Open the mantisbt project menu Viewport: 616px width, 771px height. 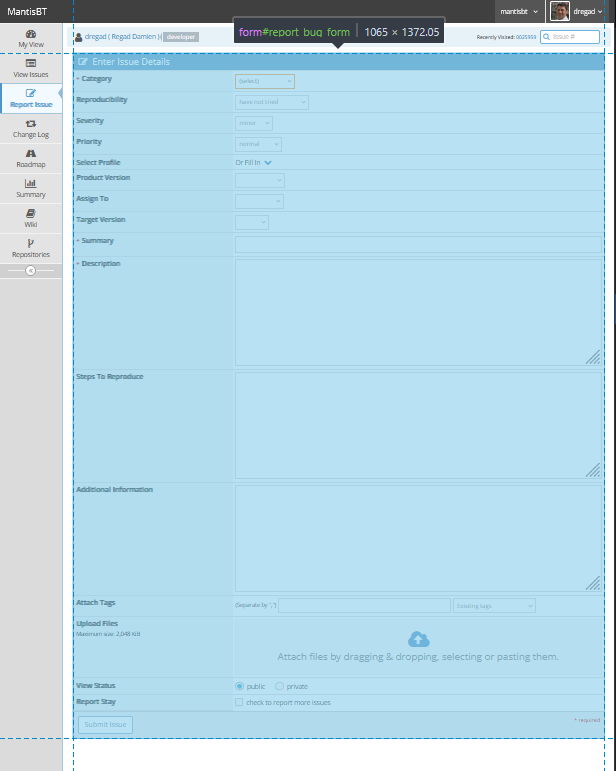point(519,11)
